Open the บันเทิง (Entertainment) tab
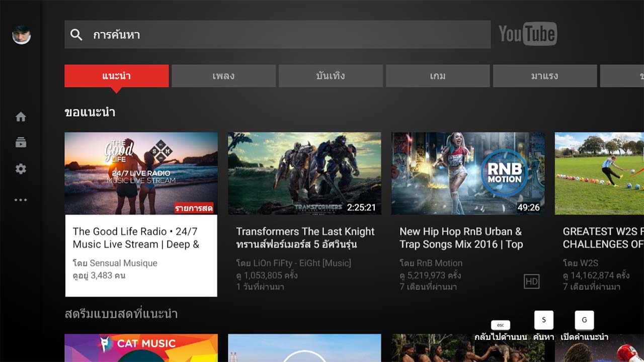Screen dimensions: 644x362 (331, 75)
